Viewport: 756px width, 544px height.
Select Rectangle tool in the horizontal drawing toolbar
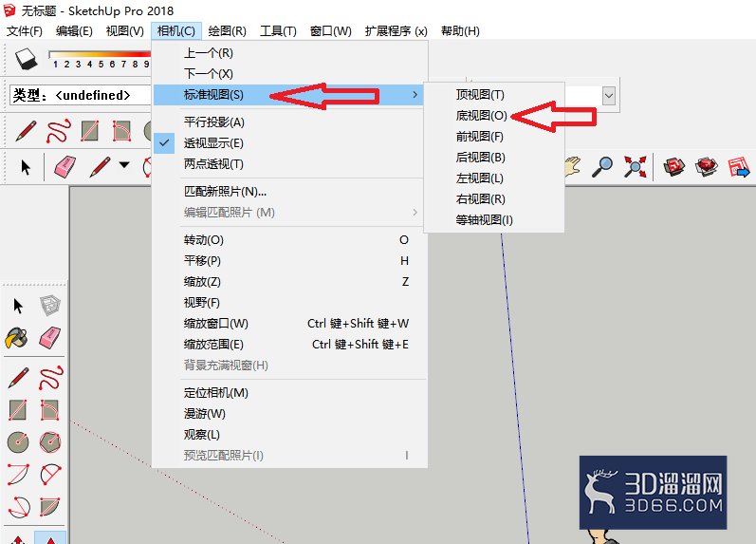[x=90, y=130]
